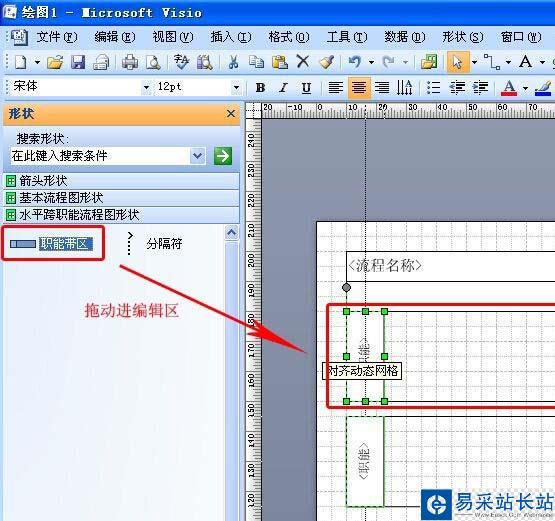Viewport: 555px width, 521px height.
Task: Click the green search arrow button
Action: pos(223,156)
